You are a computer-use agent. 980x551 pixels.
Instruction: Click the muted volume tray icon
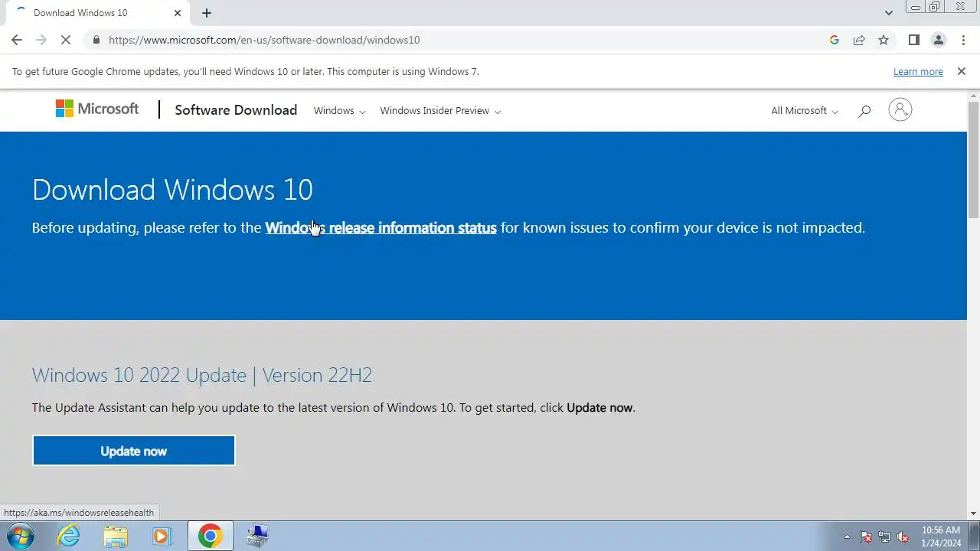click(903, 536)
